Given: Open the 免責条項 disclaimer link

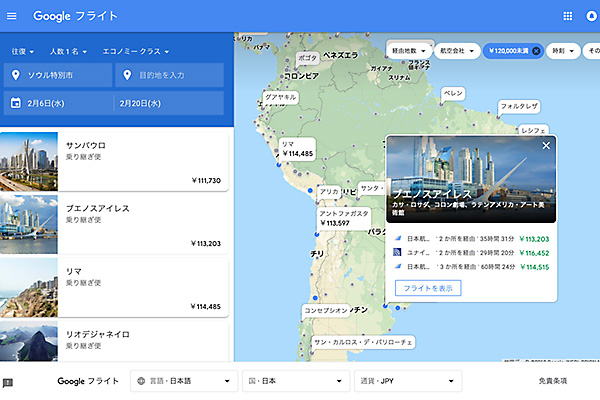Looking at the screenshot, I should tap(553, 381).
